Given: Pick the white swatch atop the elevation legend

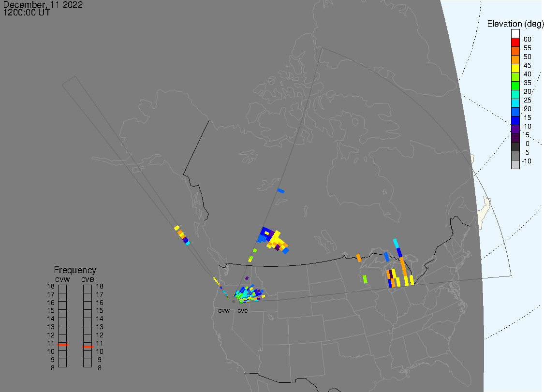Looking at the screenshot, I should (515, 34).
